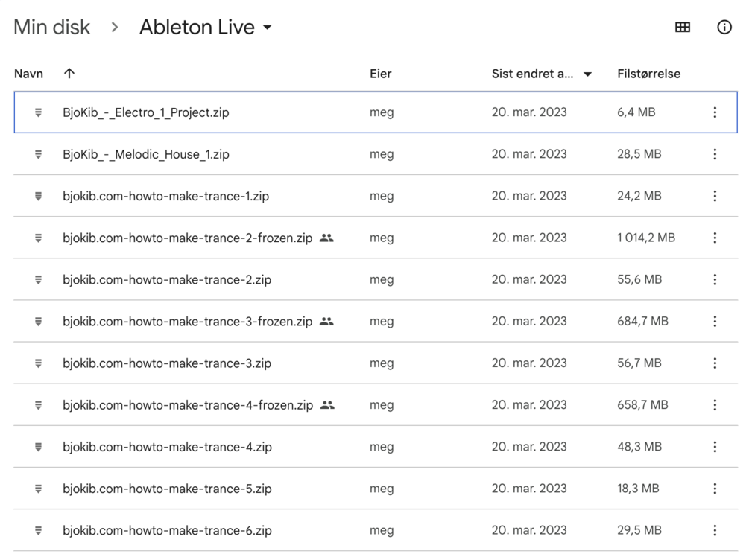
Task: Reverse sort direction with the Navn arrow
Action: [69, 74]
